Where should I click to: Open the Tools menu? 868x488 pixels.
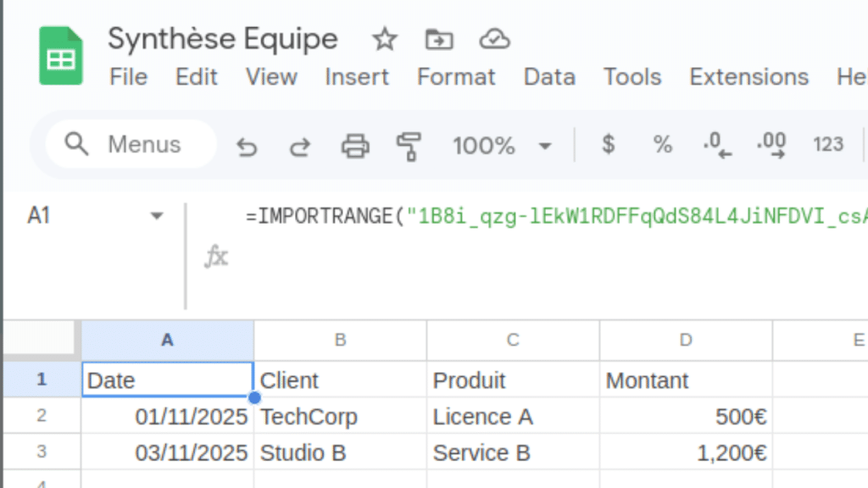(632, 77)
